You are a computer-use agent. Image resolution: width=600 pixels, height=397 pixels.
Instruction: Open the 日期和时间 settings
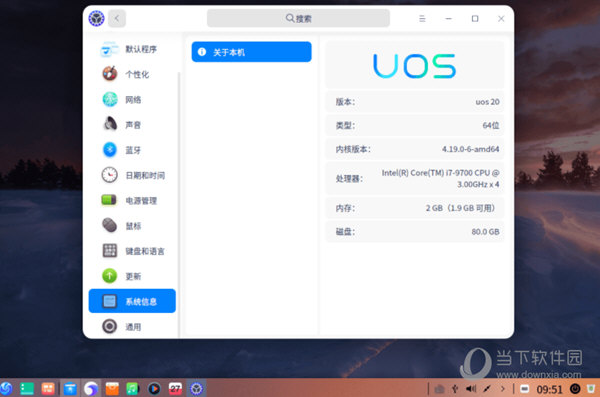click(132, 175)
